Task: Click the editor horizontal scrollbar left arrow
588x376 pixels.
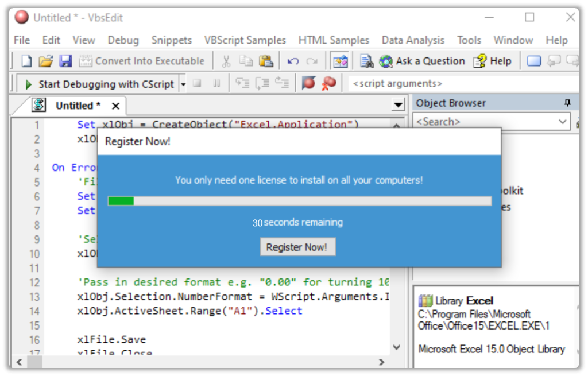Action: (19, 362)
